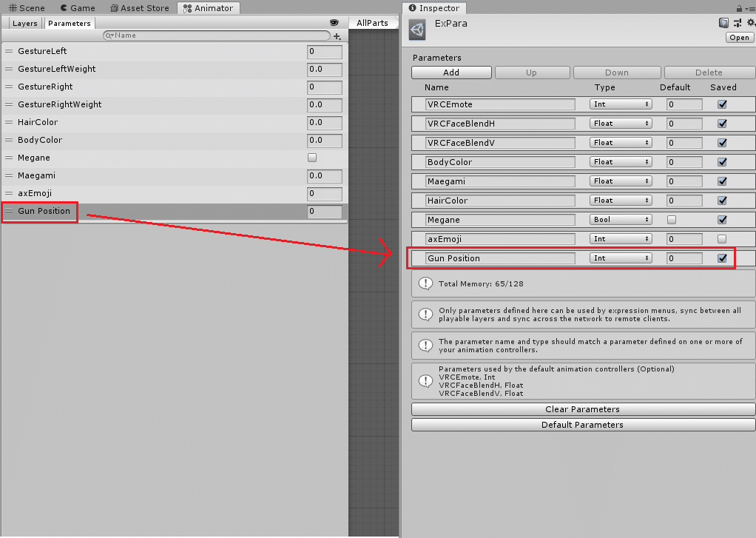Click the drag handle of HairColor row

pos(9,122)
